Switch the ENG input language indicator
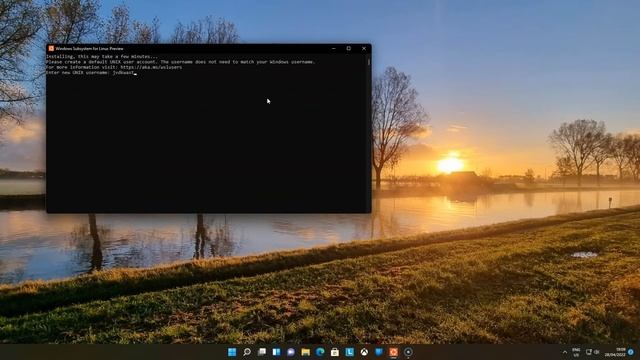640x360 pixels. [576, 352]
